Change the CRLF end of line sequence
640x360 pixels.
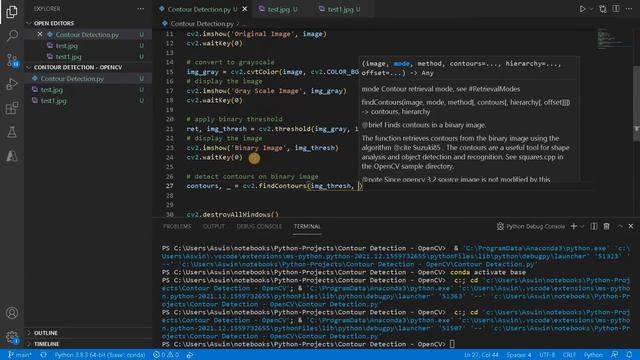[x=569, y=355]
